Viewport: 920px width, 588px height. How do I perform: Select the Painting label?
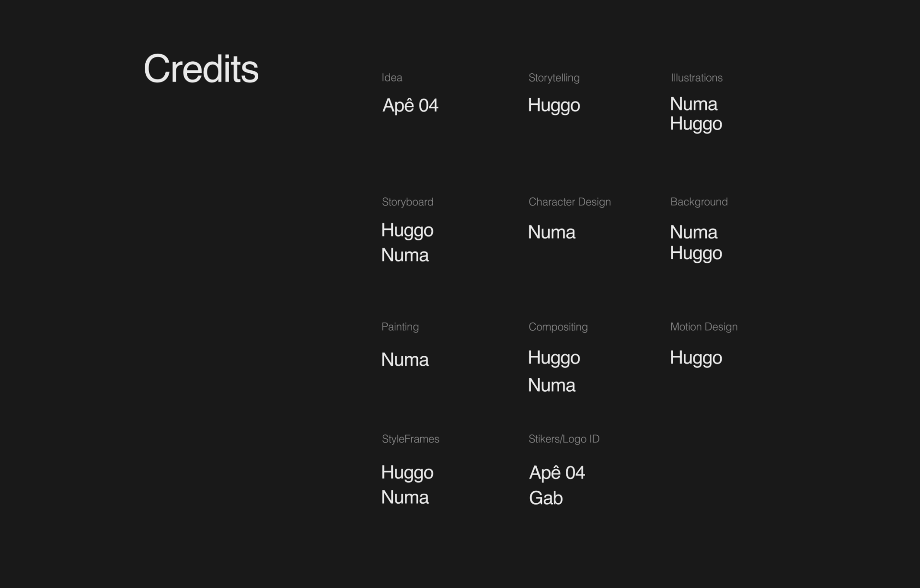(x=400, y=327)
